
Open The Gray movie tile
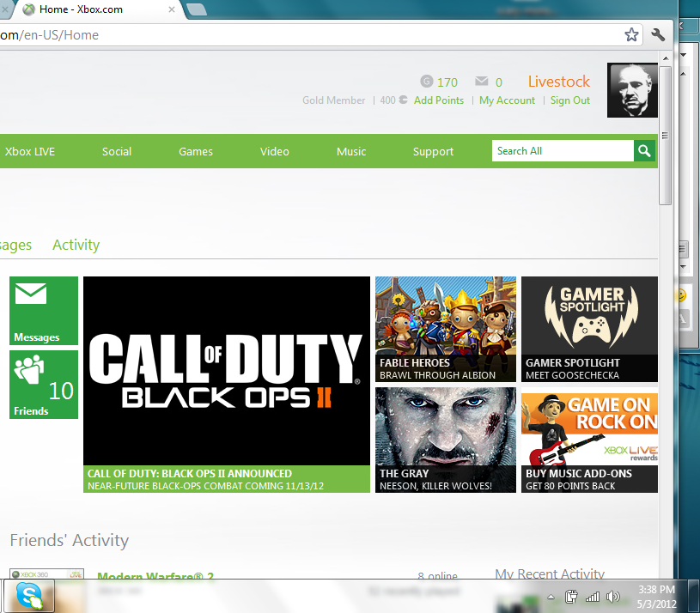446,440
